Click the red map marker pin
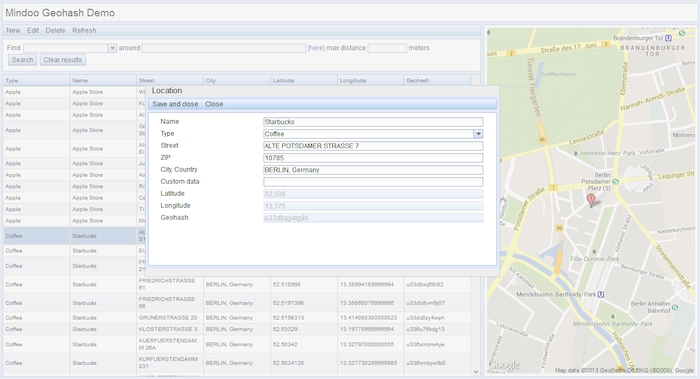This screenshot has width=700, height=379. pos(591,200)
